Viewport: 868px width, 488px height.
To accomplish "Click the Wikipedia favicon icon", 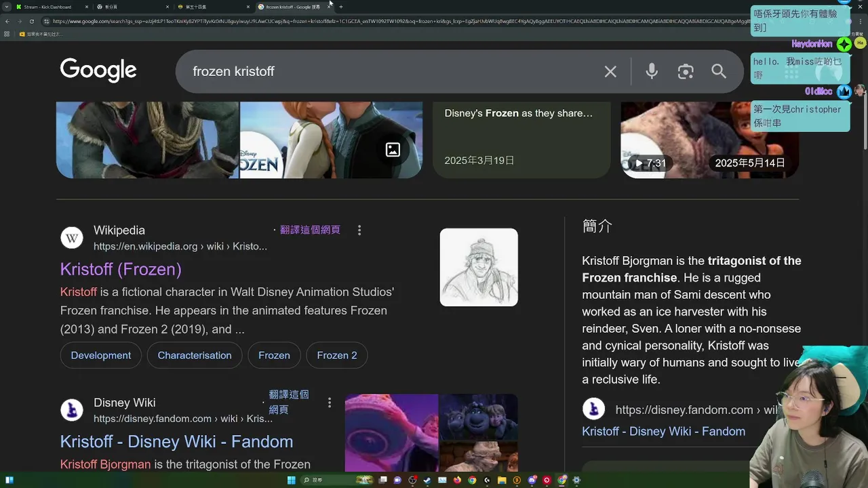I will pos(72,238).
